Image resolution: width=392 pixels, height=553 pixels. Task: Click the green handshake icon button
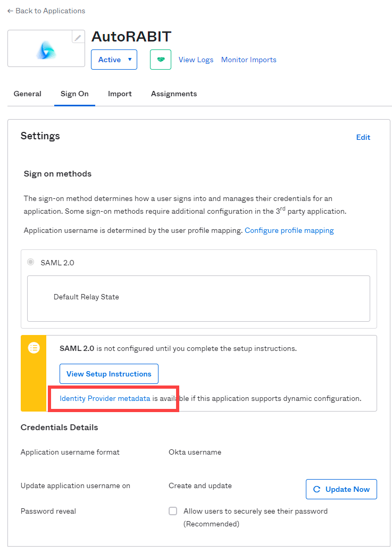point(161,60)
